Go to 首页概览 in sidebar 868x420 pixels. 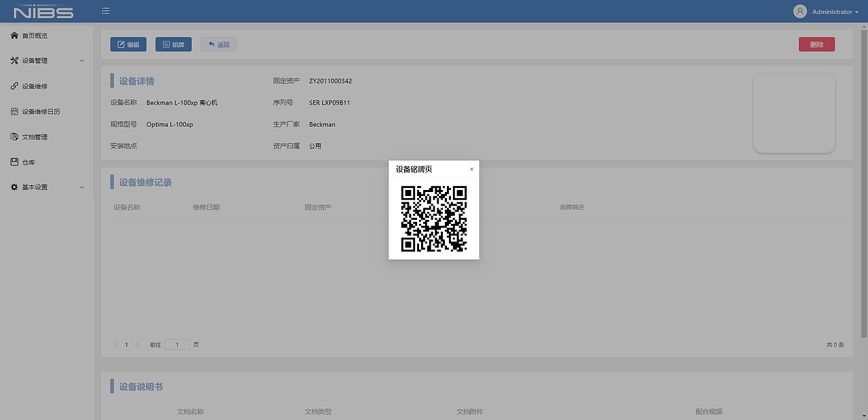pyautogui.click(x=35, y=35)
